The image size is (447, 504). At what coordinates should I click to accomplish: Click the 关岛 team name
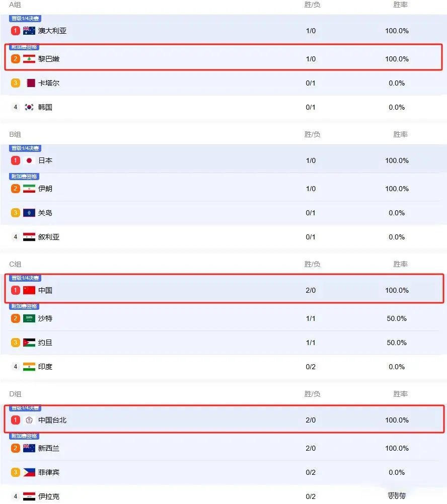[x=45, y=213]
